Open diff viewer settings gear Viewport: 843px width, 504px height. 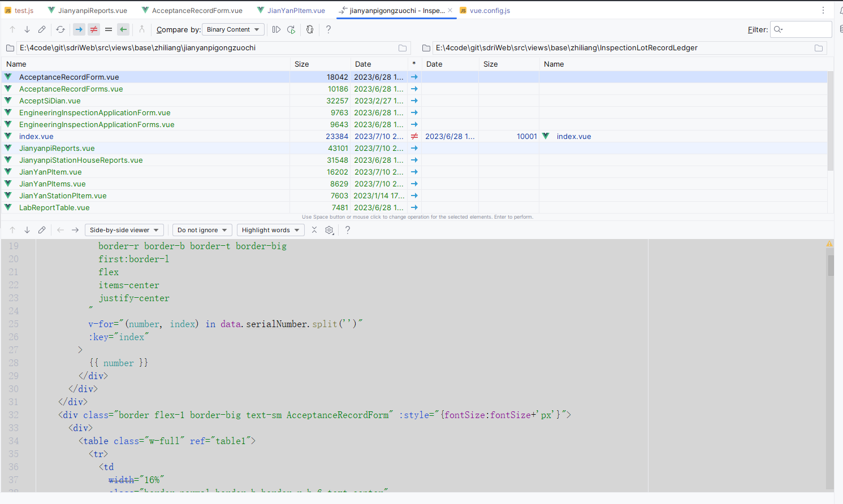click(x=329, y=230)
